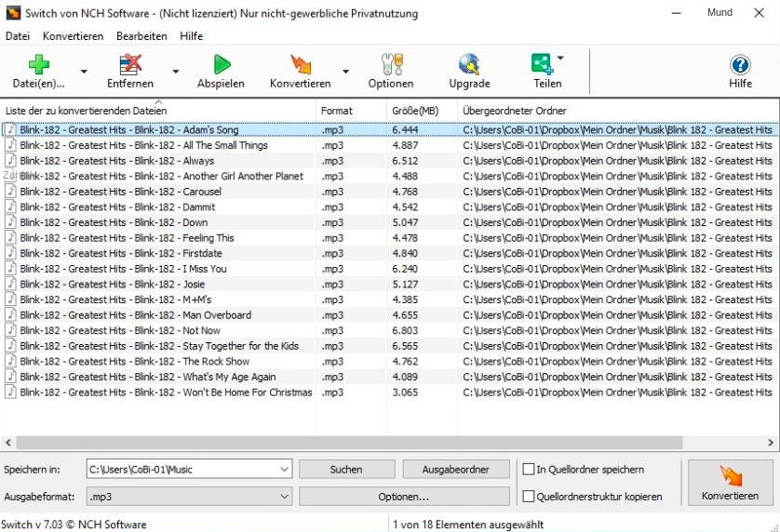Sort by Größe(MB) column header
Screen dimensions: 780x532
point(422,111)
